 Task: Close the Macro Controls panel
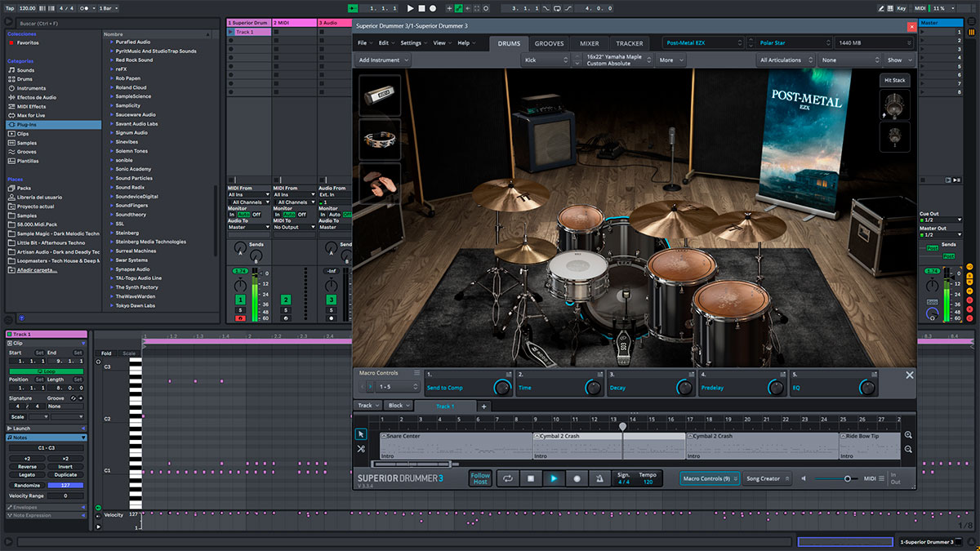tap(910, 375)
